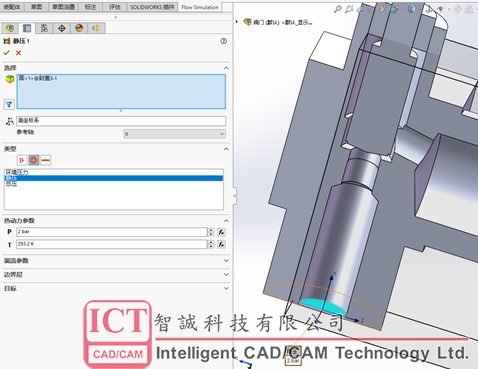Open the FeatureManager design tree tab
The width and height of the screenshot is (478, 369).
[x=10, y=28]
